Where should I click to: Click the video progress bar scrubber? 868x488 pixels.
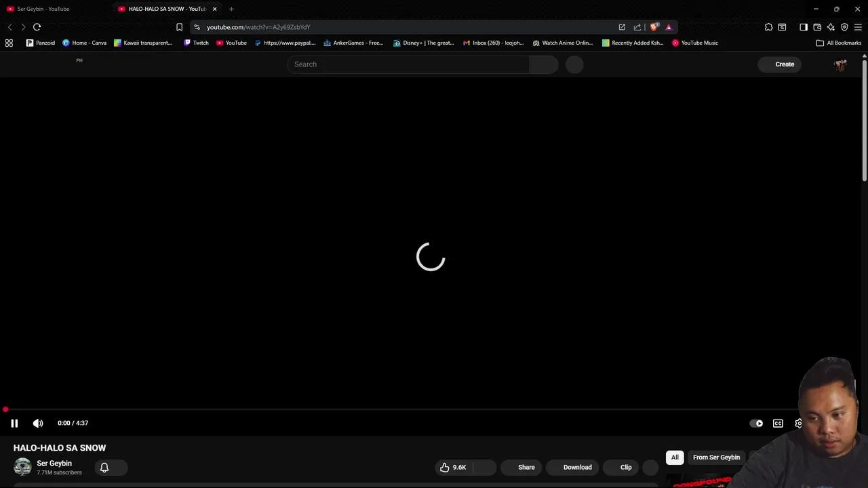5,410
